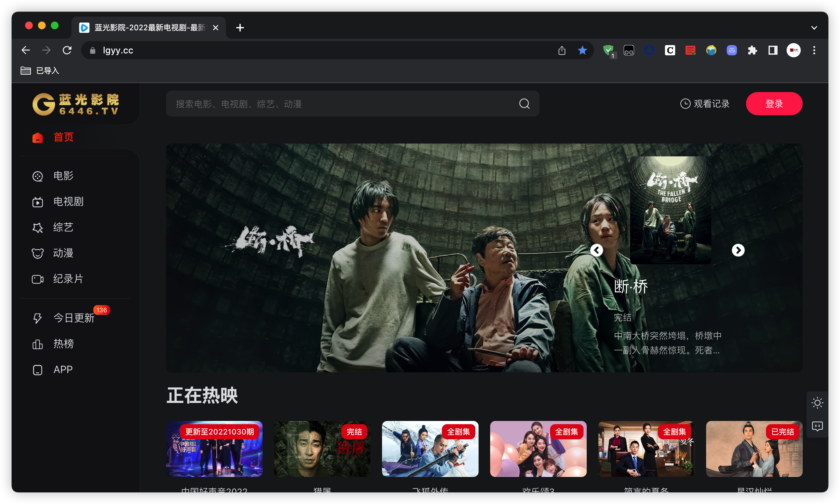Open 中国好声音2022 thumbnail
The image size is (840, 504).
(x=214, y=449)
